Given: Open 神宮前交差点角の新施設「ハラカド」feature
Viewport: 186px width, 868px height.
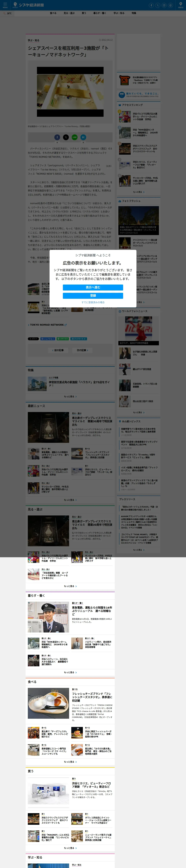Looking at the screenshot, I should click(70, 384).
